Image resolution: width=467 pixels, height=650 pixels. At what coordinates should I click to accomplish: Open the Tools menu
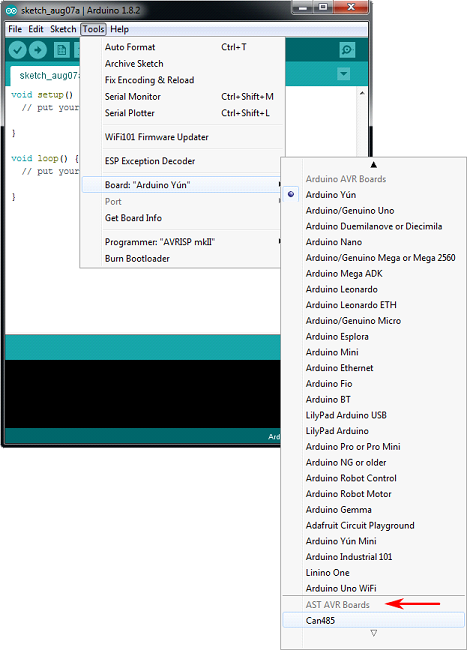pyautogui.click(x=93, y=29)
